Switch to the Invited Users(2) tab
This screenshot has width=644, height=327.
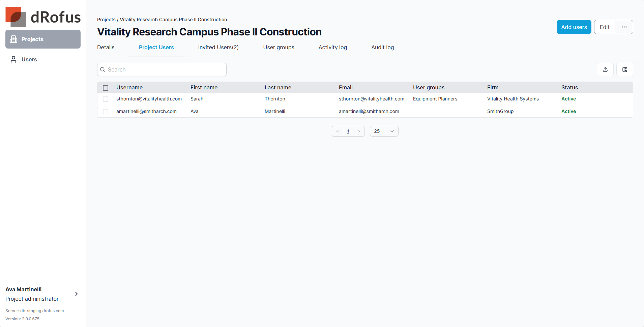coord(218,47)
